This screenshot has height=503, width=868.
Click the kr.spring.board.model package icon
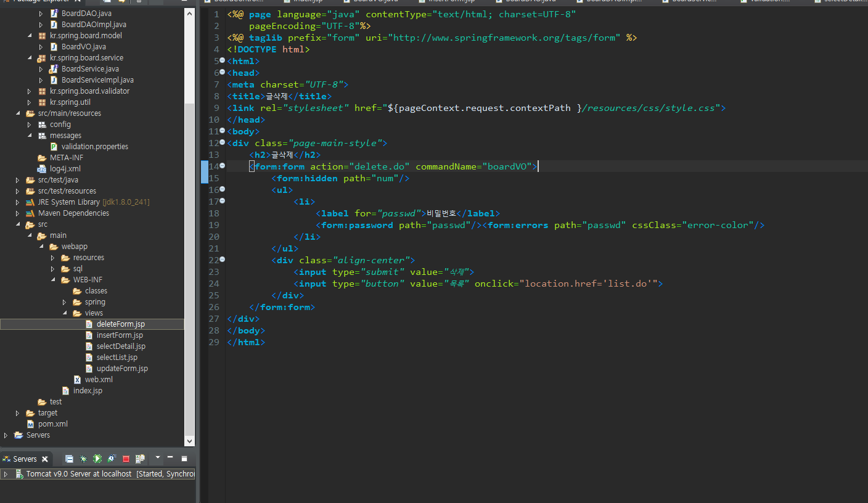click(x=42, y=36)
